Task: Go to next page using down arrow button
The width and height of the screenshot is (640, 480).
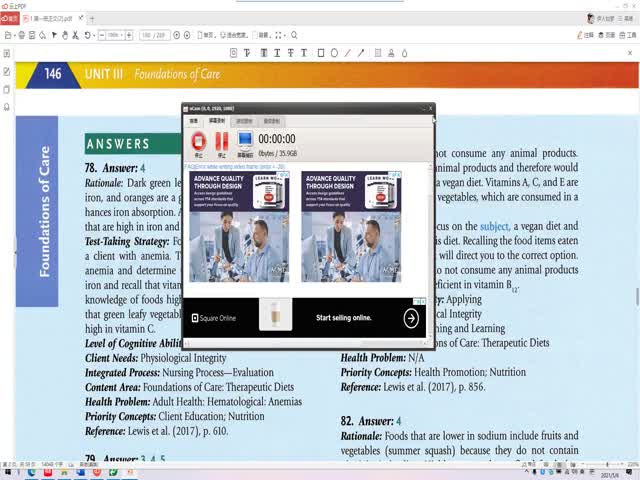Action: [x=187, y=35]
